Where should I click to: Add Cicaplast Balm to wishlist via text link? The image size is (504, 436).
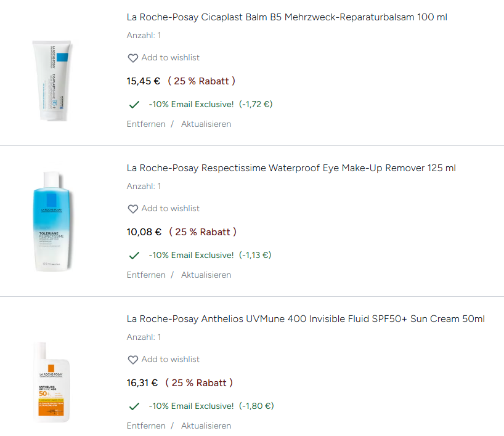pyautogui.click(x=171, y=57)
